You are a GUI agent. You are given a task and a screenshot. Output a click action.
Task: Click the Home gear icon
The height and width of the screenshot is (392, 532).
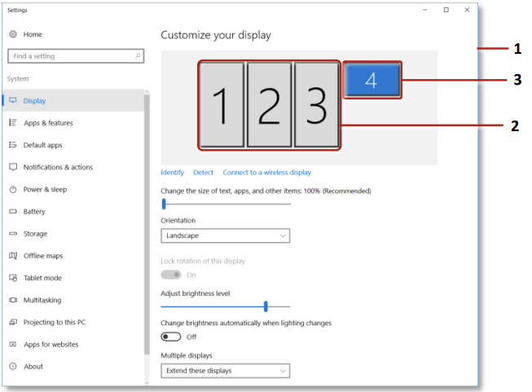13,34
